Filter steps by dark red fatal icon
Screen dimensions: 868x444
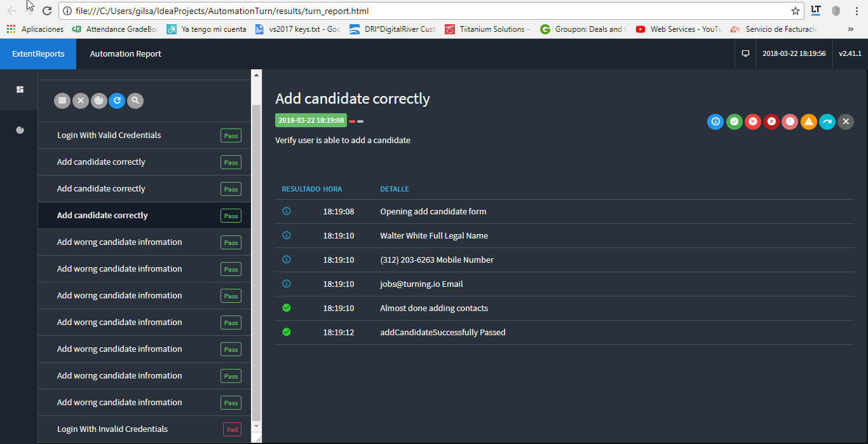(x=771, y=121)
